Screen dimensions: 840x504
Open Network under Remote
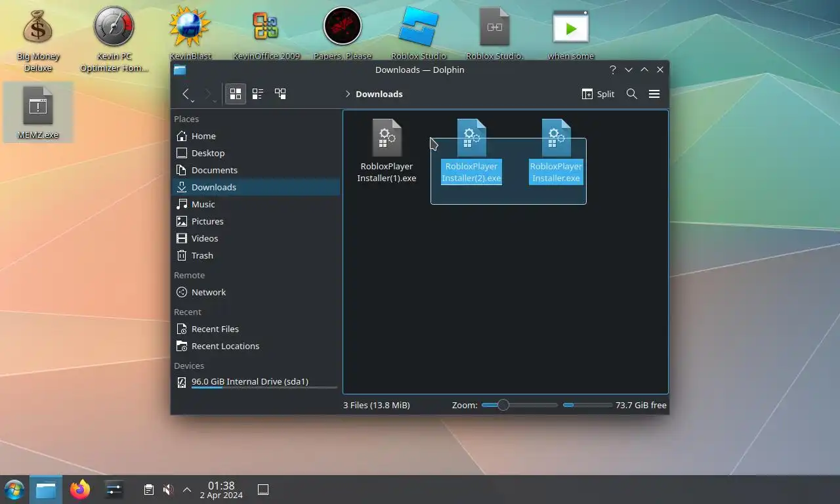tap(256, 292)
